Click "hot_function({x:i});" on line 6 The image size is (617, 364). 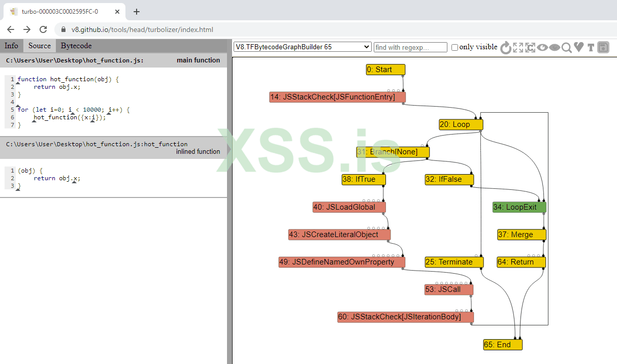coord(70,117)
